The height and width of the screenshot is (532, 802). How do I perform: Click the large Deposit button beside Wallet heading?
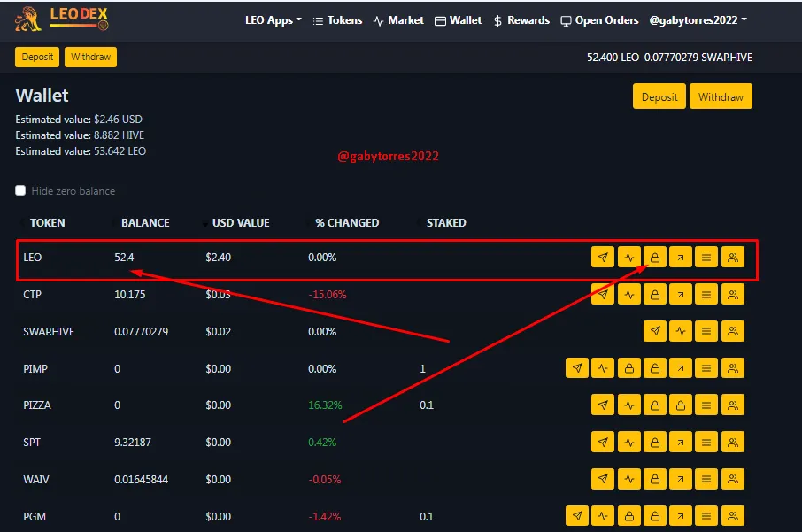pyautogui.click(x=659, y=96)
